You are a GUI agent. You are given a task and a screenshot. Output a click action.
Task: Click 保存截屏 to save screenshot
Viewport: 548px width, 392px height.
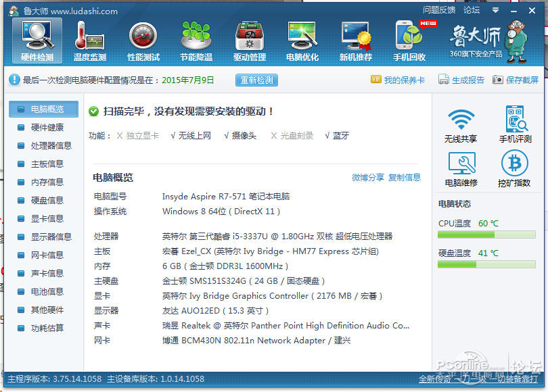pos(522,80)
